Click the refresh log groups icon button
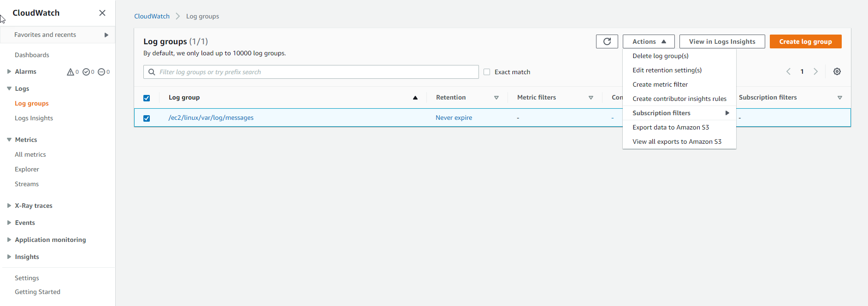The height and width of the screenshot is (306, 868). [x=607, y=41]
